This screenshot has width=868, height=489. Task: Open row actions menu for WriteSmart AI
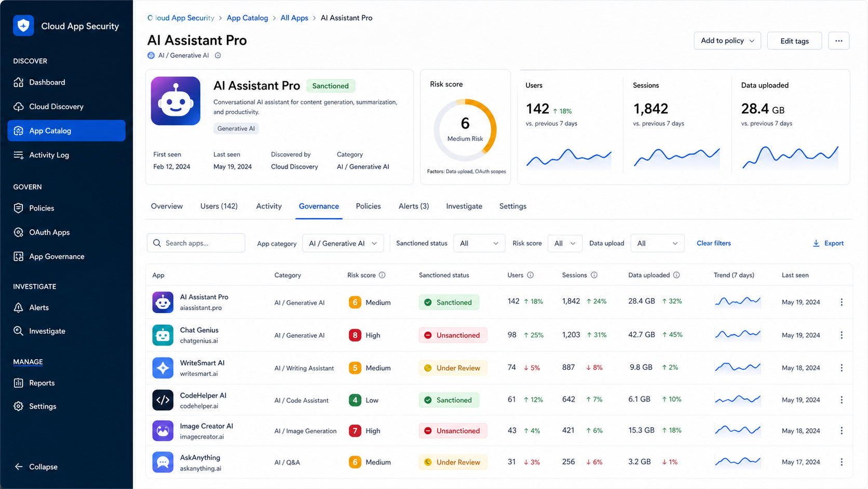[x=842, y=368]
